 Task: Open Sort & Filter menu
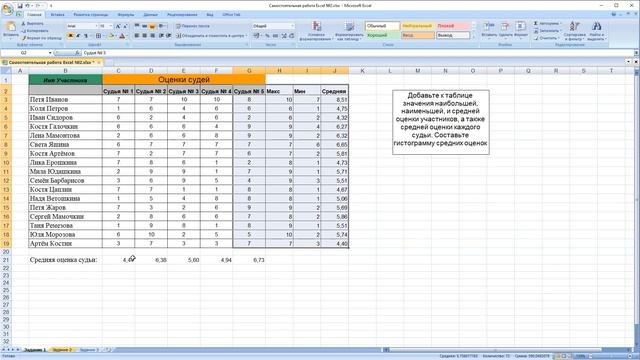[x=575, y=31]
